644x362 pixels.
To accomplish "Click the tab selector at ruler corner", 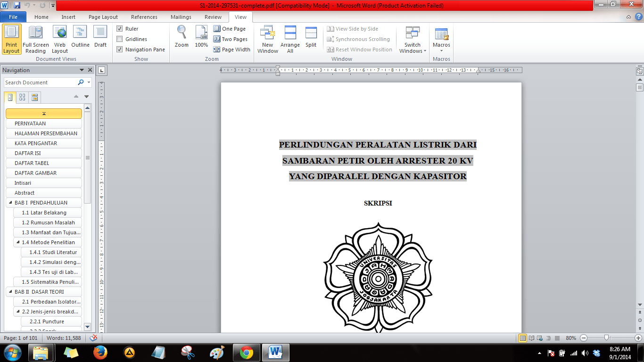I will pos(102,71).
